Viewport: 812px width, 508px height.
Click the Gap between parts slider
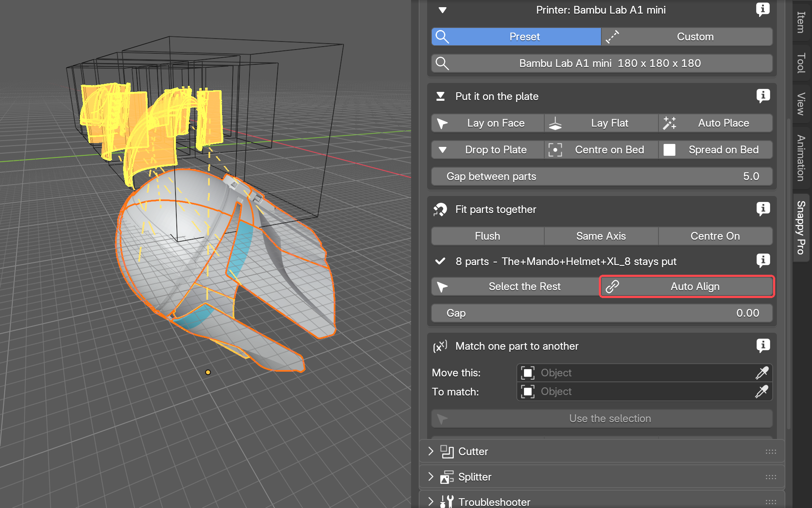pyautogui.click(x=602, y=177)
